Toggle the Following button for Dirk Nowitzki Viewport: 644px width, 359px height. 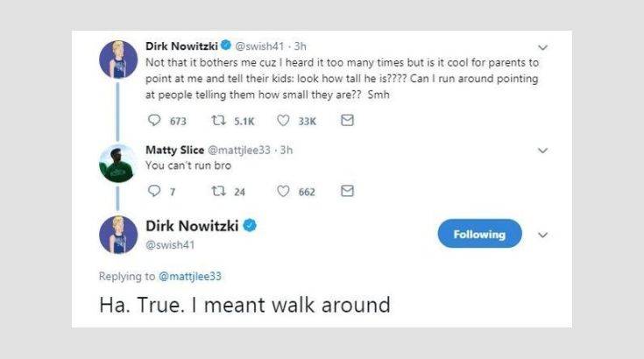(x=478, y=234)
